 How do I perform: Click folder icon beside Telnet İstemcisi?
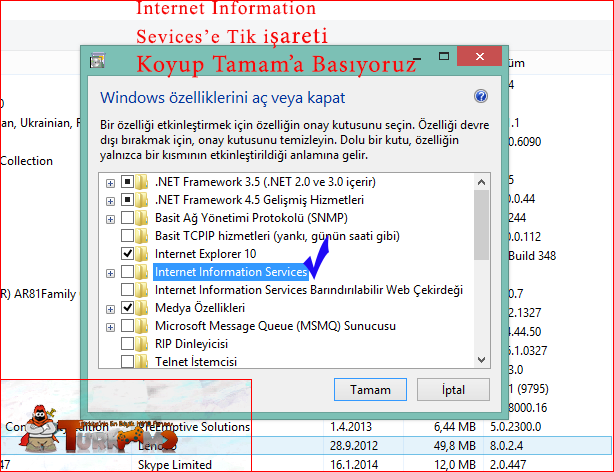[x=141, y=361]
